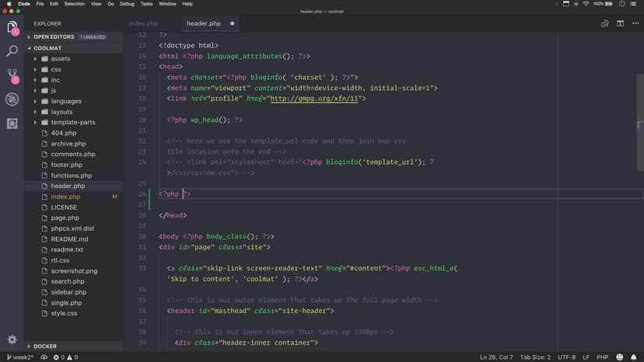This screenshot has width=644, height=362.
Task: Expand the template-parts folder
Action: 72,123
